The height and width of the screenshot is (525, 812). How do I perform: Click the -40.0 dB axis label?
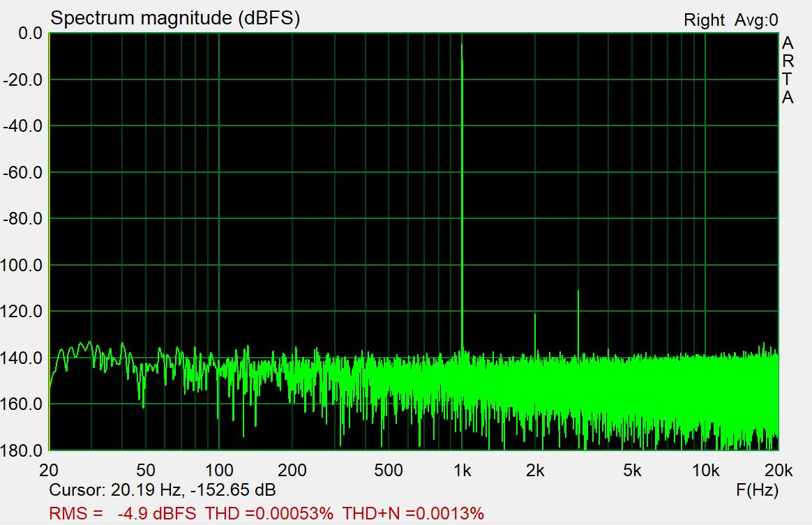coord(23,125)
